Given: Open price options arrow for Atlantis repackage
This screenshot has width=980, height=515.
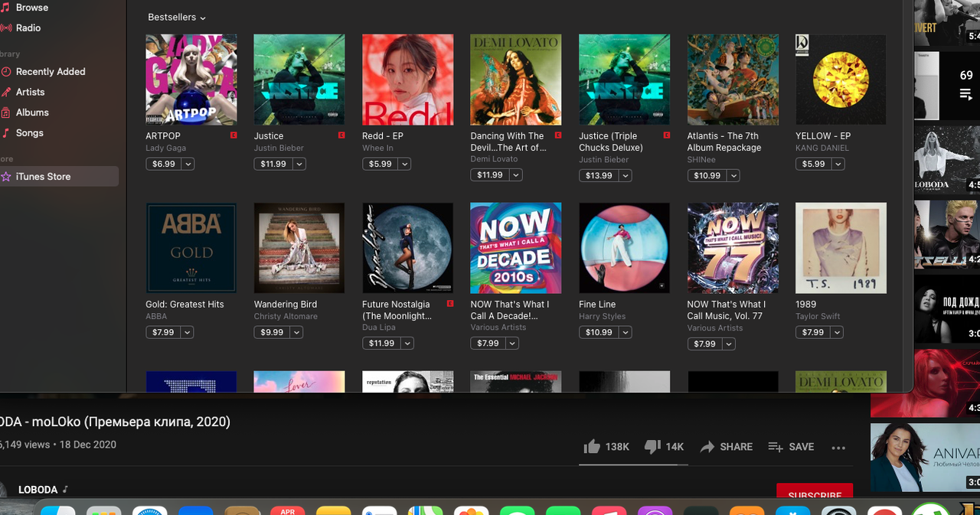Looking at the screenshot, I should click(x=733, y=176).
